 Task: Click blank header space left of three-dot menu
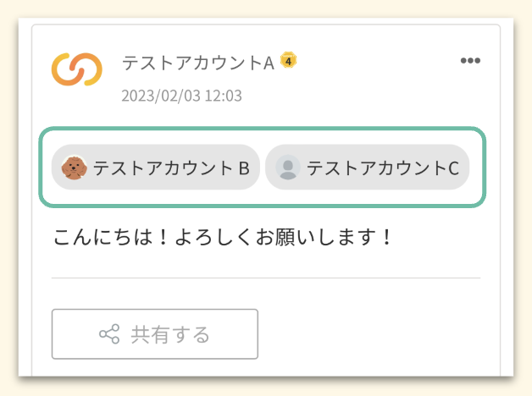(x=381, y=63)
